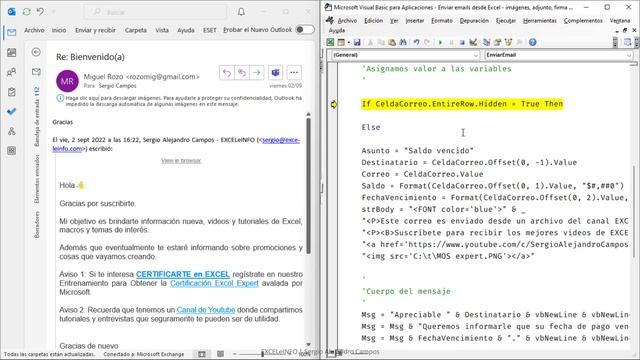Open Project Explorer from VBA toolbar

(x=486, y=42)
